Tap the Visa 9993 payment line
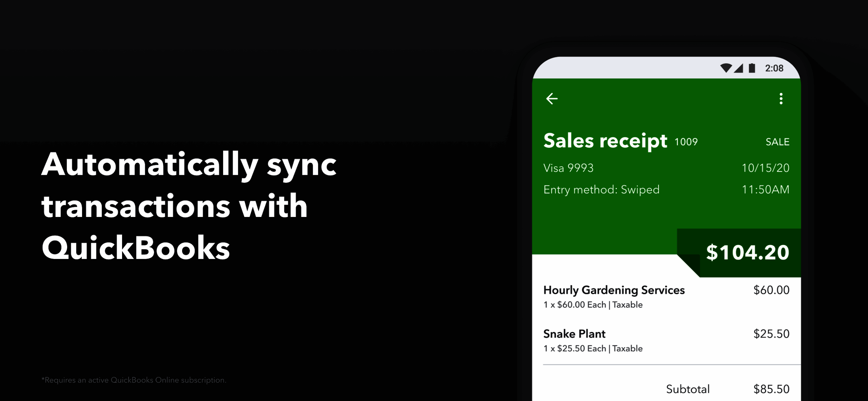This screenshot has height=401, width=868. [568, 168]
